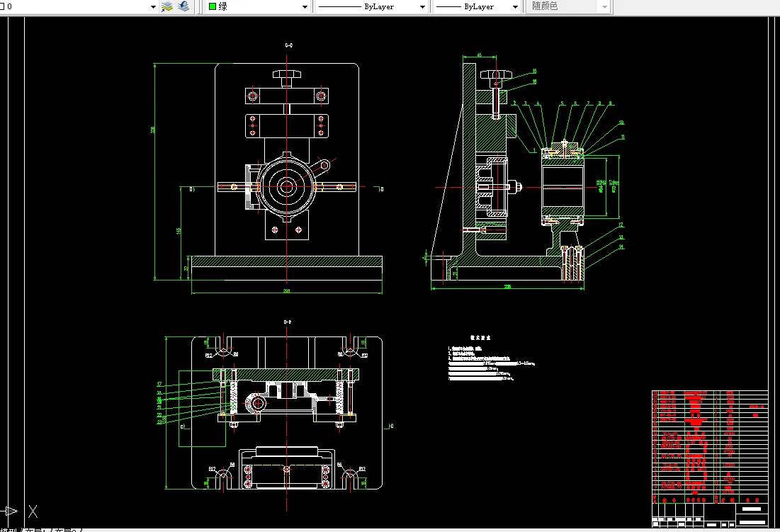The height and width of the screenshot is (532, 780).
Task: Click the green color swatch in color control
Action: [213, 6]
